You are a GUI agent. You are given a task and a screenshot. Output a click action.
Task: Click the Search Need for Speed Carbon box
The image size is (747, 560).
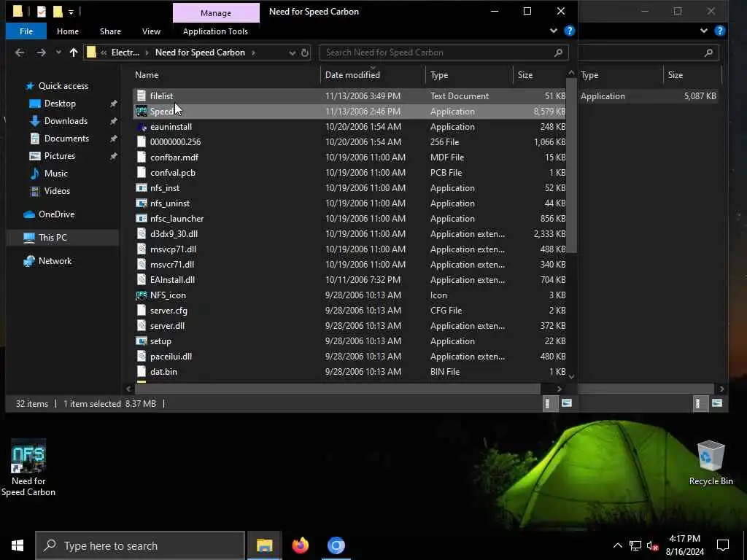[444, 52]
